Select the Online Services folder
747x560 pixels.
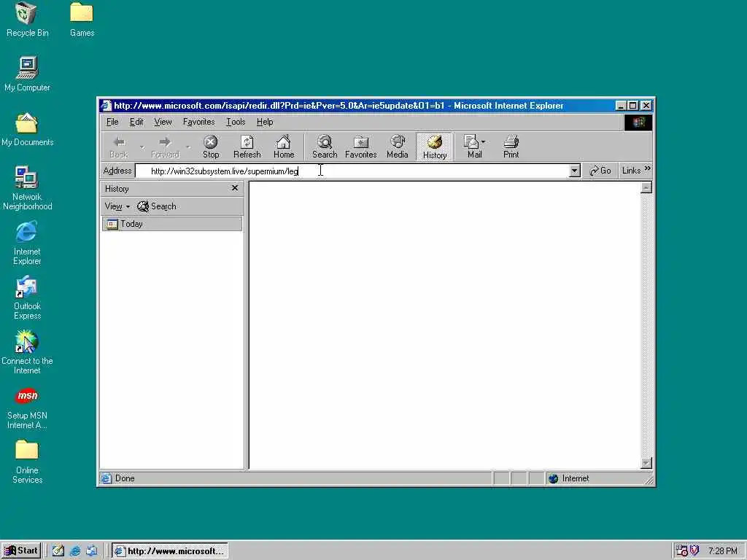point(27,462)
